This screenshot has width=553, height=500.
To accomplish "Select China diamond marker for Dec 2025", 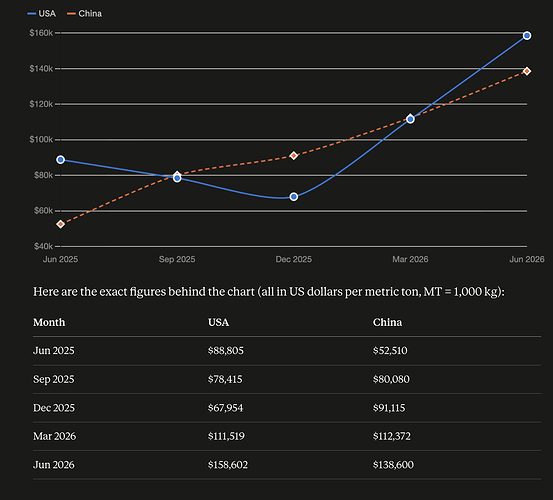I will pos(294,156).
